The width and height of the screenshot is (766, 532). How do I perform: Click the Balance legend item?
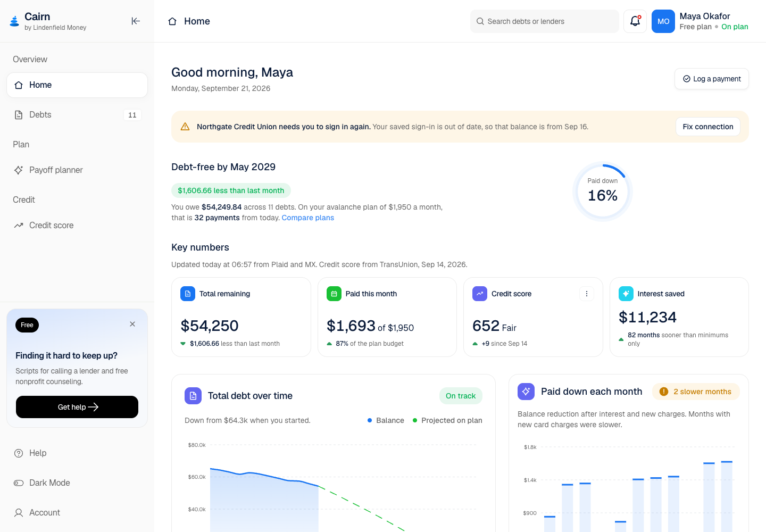[386, 420]
